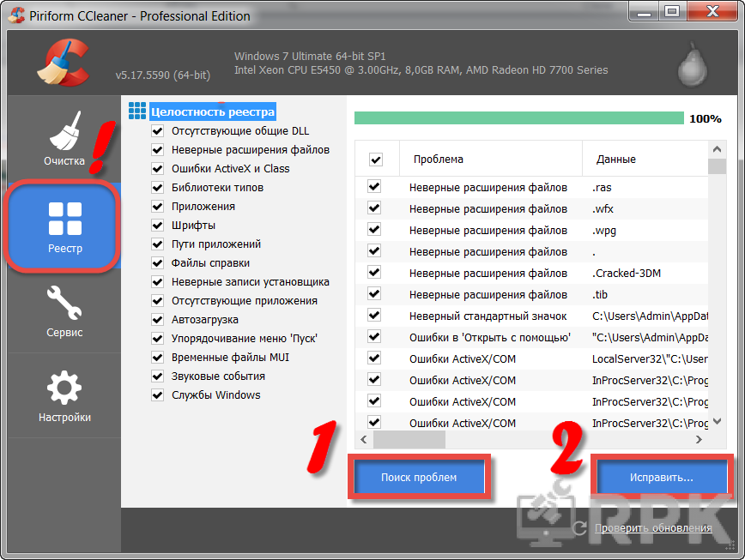Toggle Отсутствующие приложения checkbox
The height and width of the screenshot is (560, 745).
pos(157,301)
